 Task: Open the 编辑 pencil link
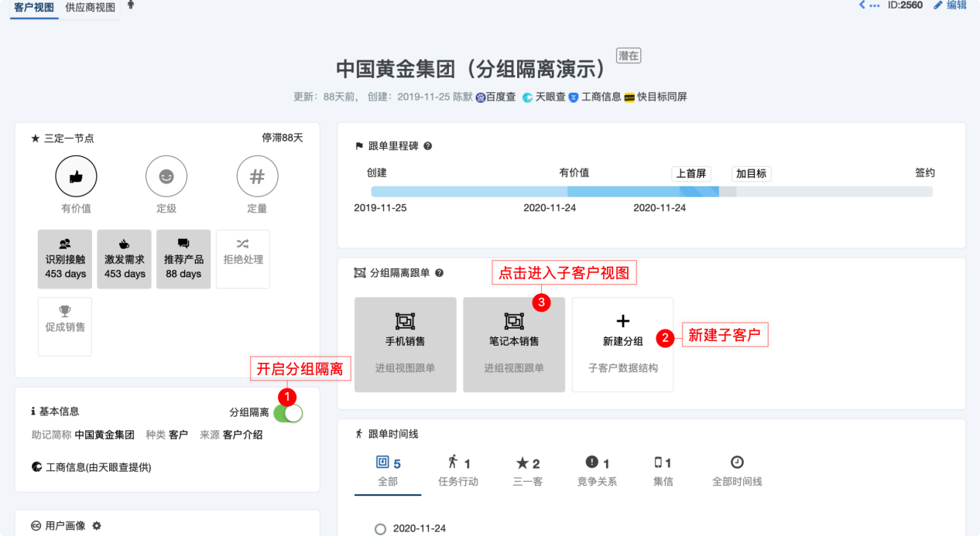tap(951, 5)
